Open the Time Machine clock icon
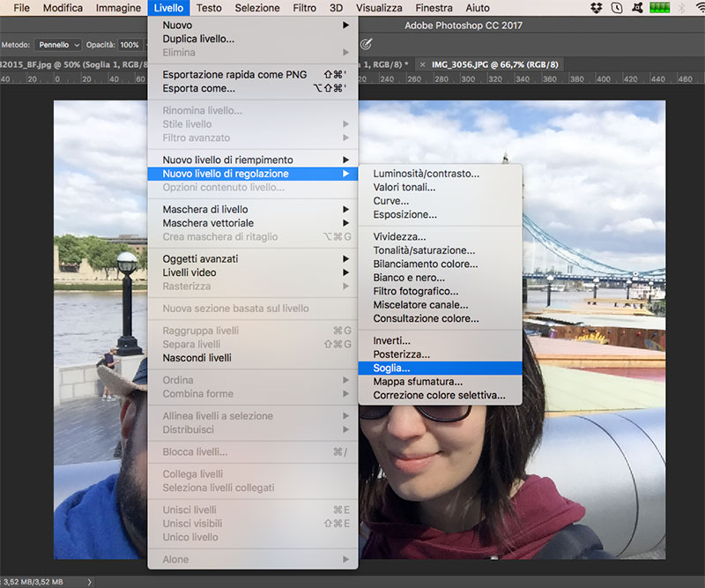The width and height of the screenshot is (705, 588). [x=617, y=8]
